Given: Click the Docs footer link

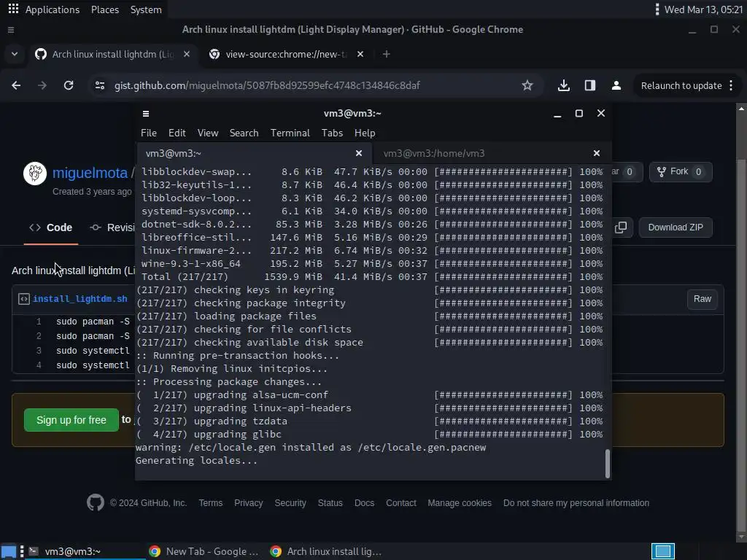Looking at the screenshot, I should [365, 503].
